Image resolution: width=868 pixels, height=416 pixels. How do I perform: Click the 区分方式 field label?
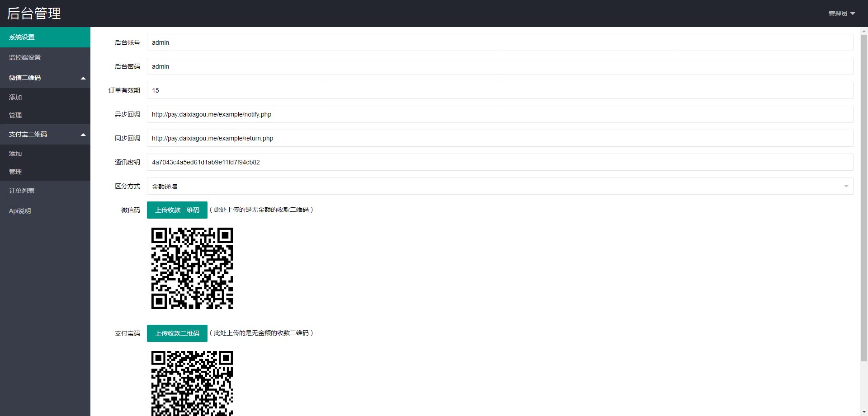tap(127, 186)
